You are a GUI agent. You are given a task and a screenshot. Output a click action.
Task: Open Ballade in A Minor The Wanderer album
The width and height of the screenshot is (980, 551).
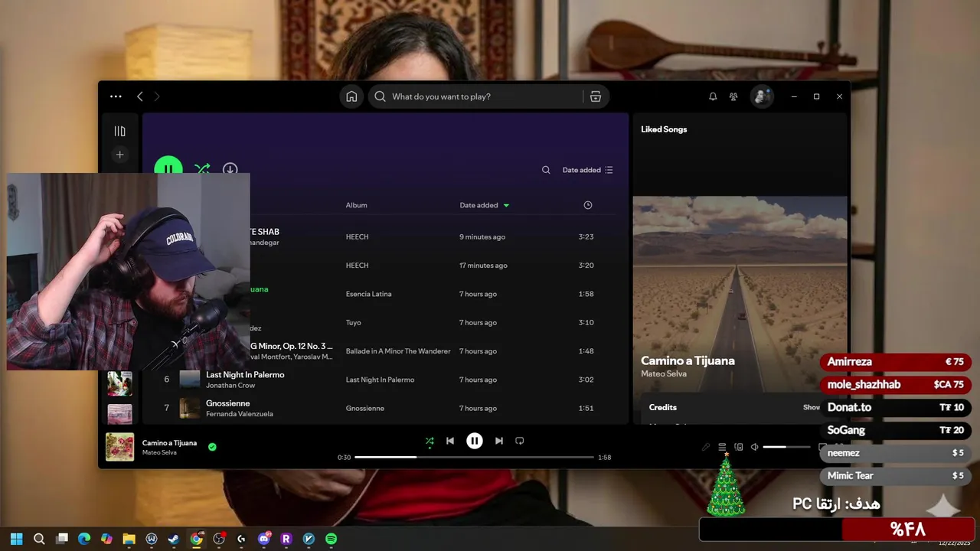[x=398, y=351]
